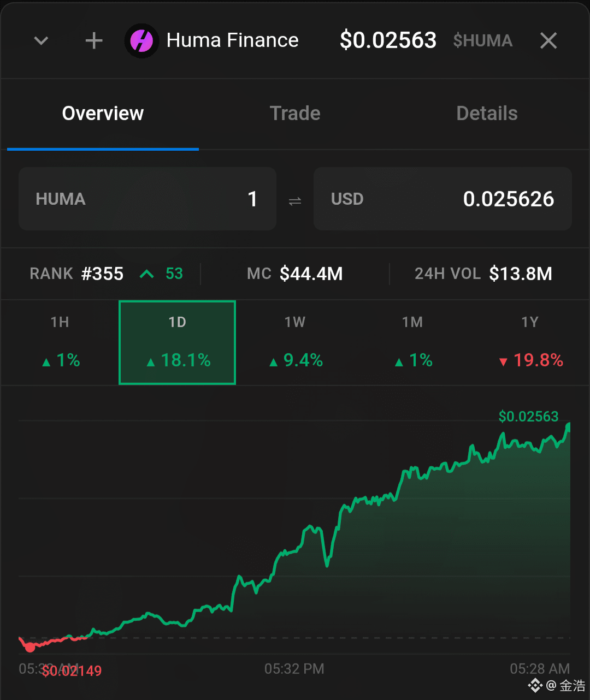The image size is (590, 700).
Task: Open the Overview tab
Action: (103, 114)
